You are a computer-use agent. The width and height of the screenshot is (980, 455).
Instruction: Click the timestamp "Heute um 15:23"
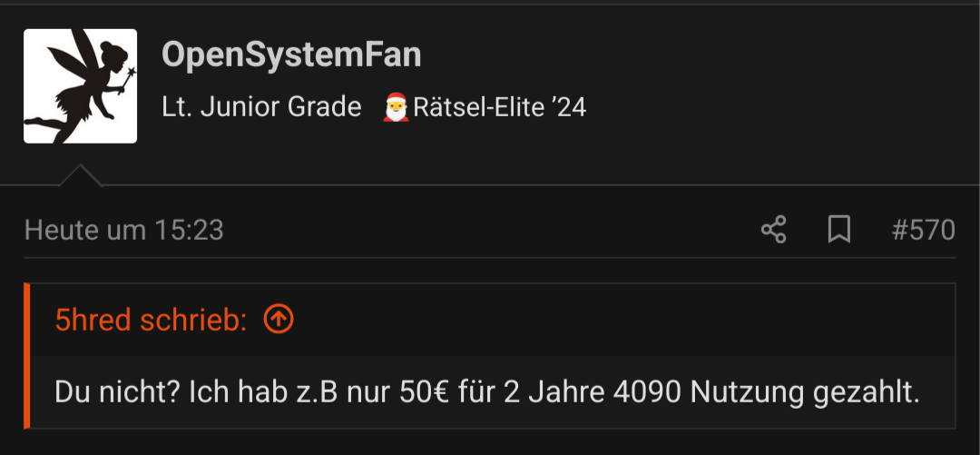(123, 230)
